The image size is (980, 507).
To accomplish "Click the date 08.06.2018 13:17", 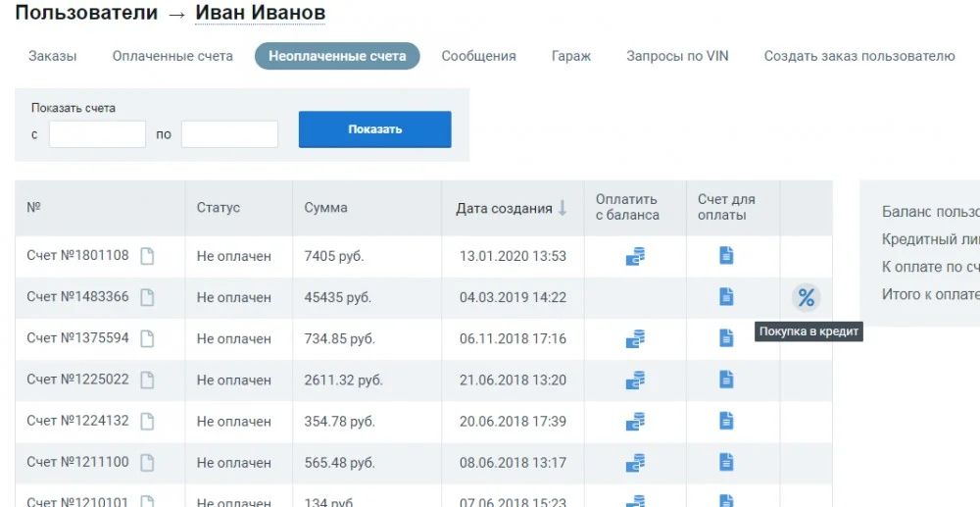I will 514,463.
